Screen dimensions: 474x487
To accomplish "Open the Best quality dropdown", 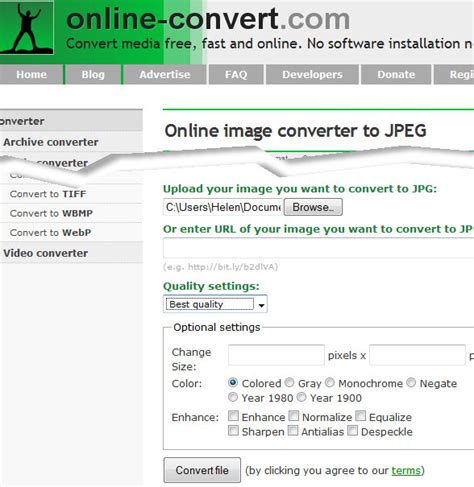I will pyautogui.click(x=215, y=304).
